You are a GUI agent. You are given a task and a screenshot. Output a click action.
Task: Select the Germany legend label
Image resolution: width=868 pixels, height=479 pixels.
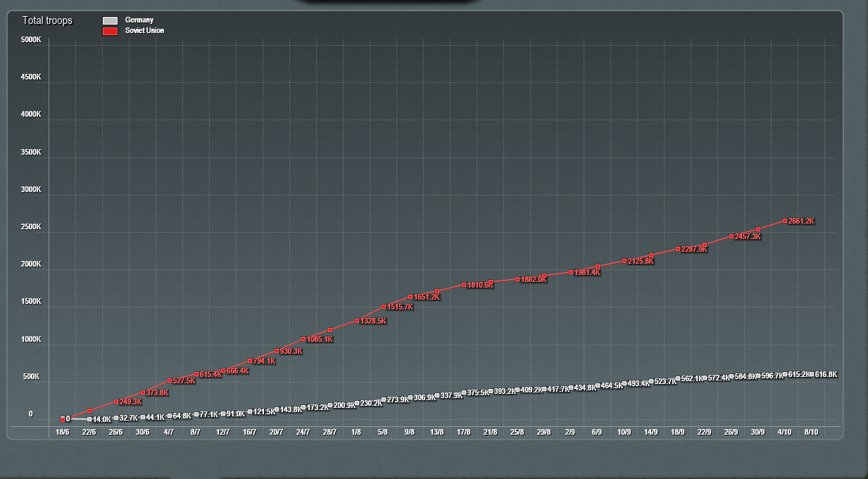pos(139,20)
